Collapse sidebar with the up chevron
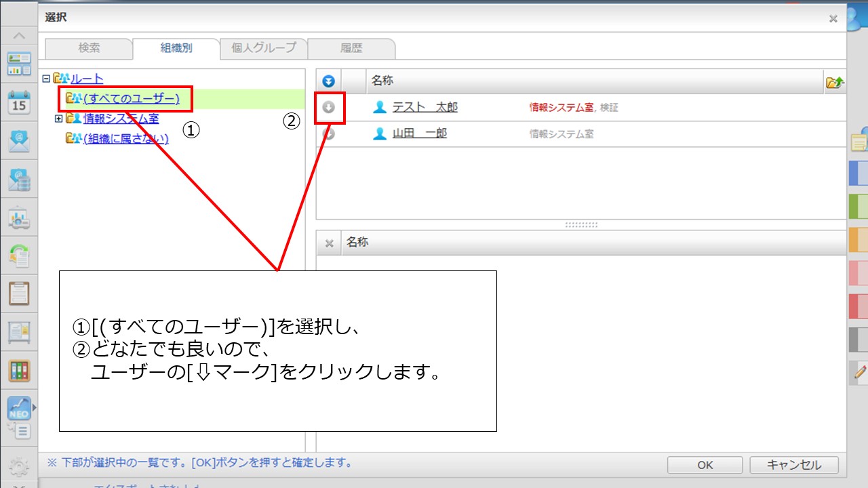The height and width of the screenshot is (488, 868). [x=19, y=35]
